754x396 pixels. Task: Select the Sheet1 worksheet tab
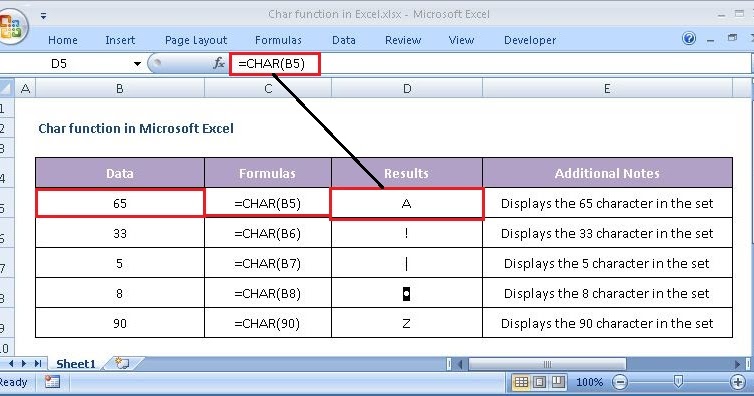click(76, 364)
